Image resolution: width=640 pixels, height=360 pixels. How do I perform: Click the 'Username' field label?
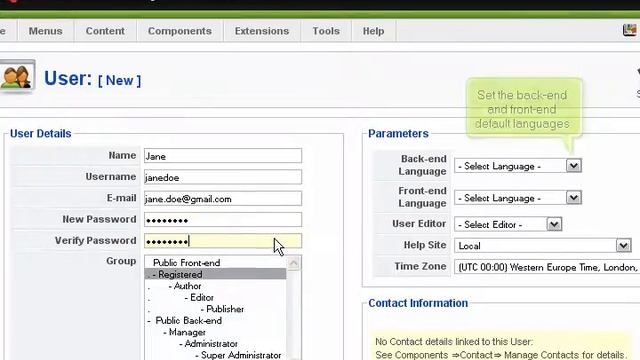111,177
